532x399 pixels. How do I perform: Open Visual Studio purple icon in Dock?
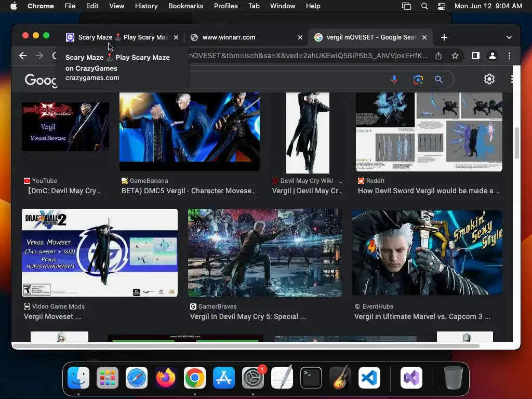click(x=411, y=378)
